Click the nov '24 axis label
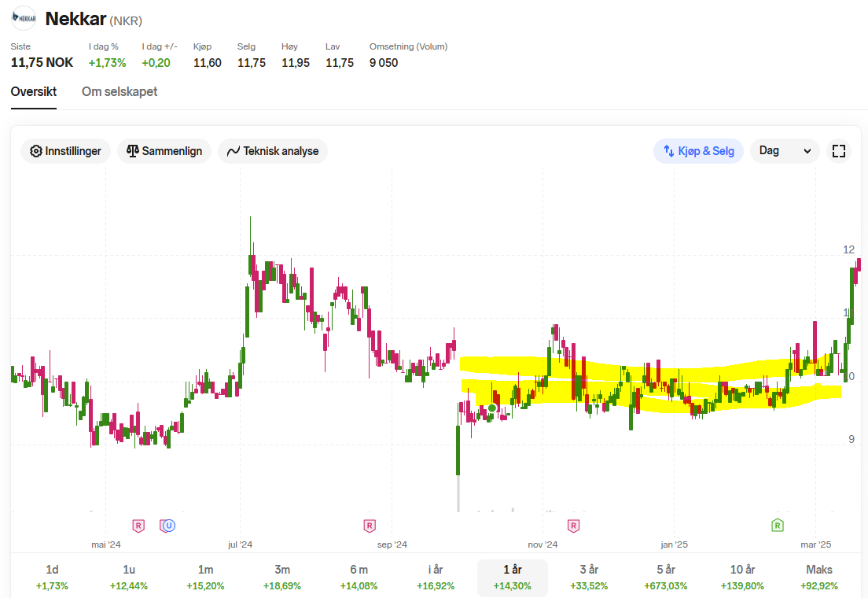 coord(543,544)
